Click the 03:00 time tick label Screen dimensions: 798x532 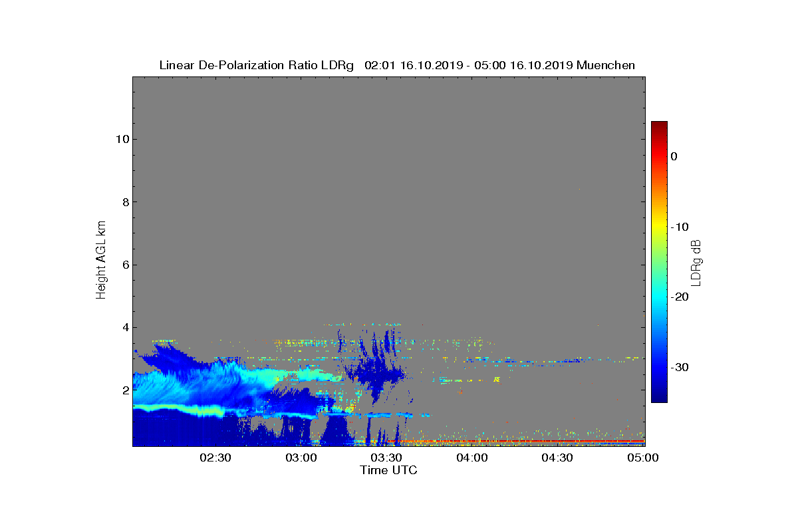(x=301, y=458)
